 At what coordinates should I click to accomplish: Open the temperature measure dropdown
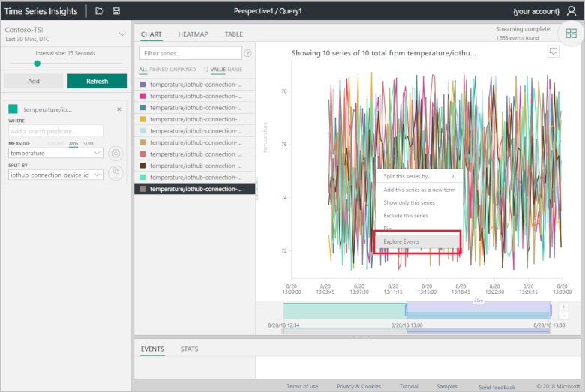(x=55, y=154)
